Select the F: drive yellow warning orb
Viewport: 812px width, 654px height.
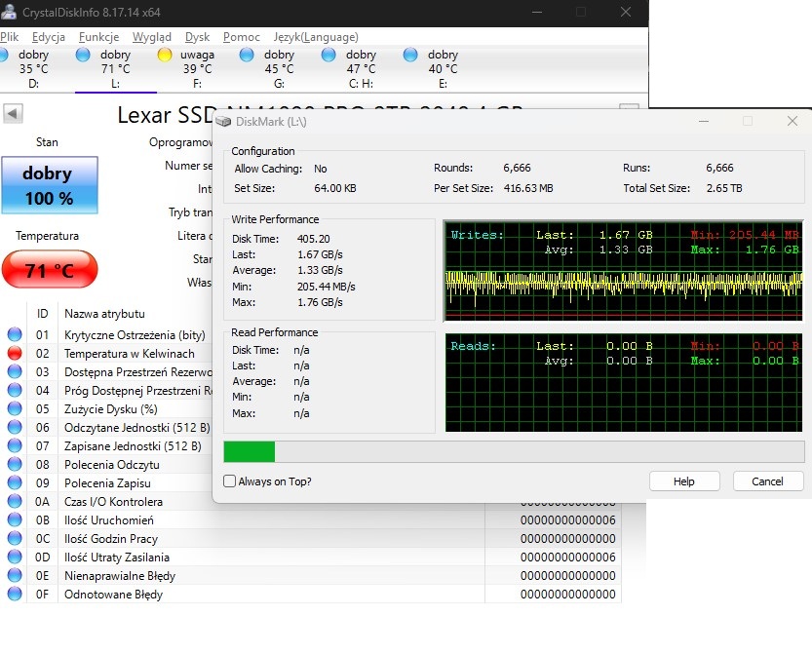165,56
